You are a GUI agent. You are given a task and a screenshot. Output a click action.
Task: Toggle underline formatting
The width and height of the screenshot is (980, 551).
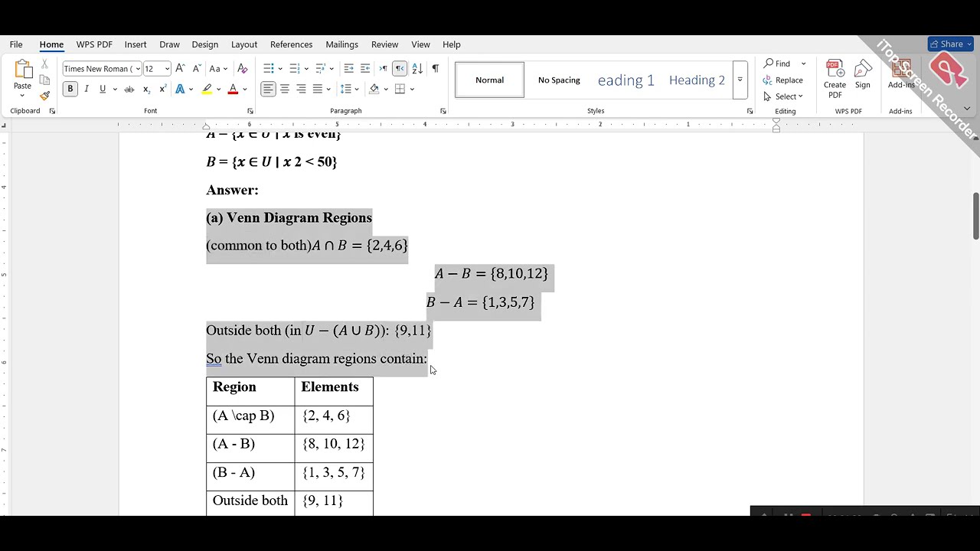coord(103,89)
